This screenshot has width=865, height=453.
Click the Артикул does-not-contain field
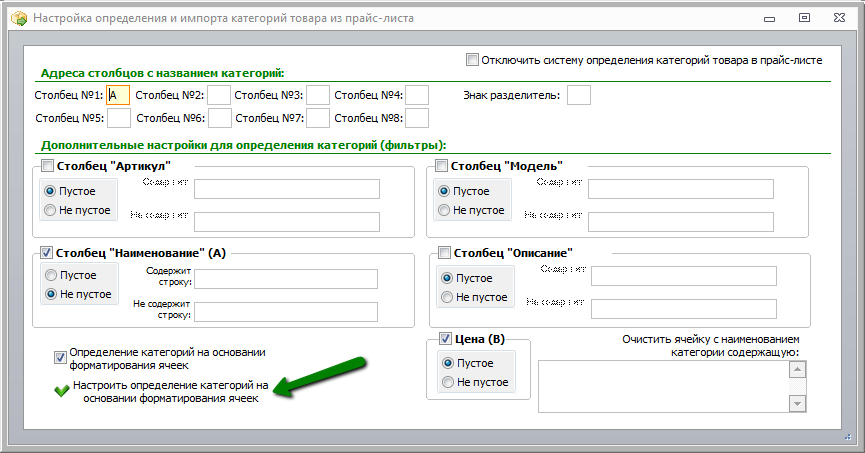pos(287,222)
